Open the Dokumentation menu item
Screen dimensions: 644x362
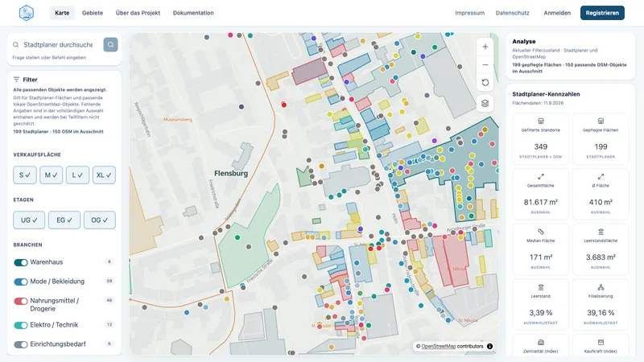(x=193, y=13)
